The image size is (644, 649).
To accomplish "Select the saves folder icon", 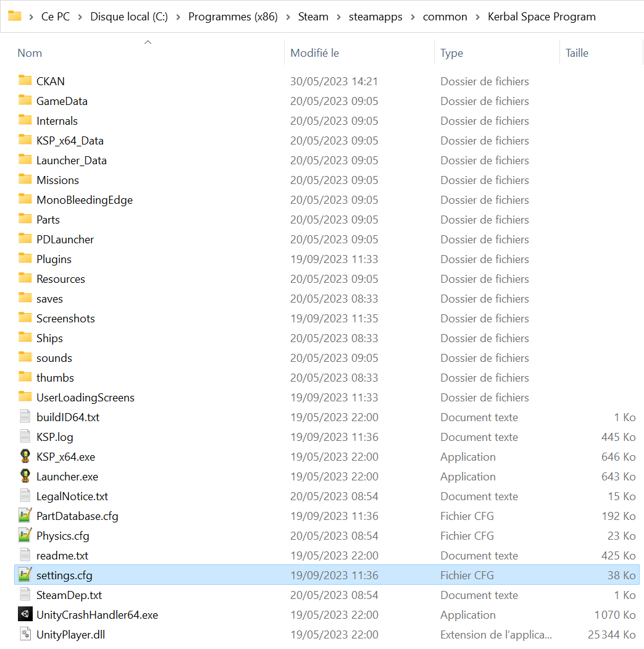I will pos(25,298).
